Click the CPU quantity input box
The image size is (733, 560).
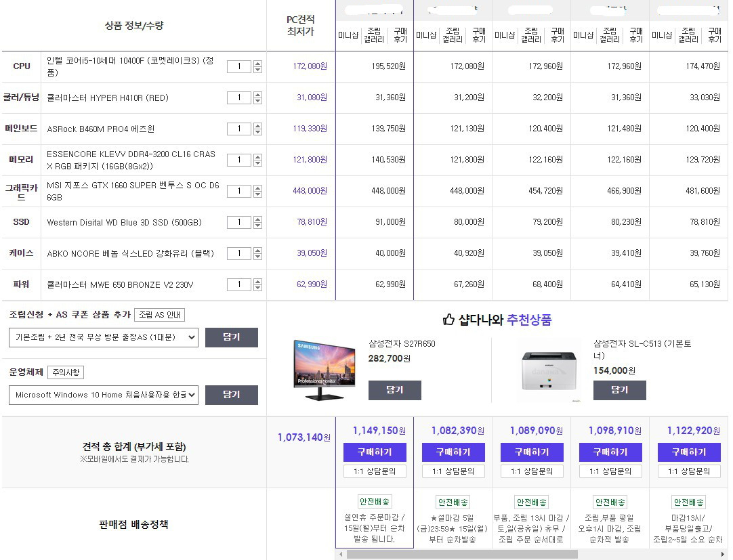click(239, 66)
